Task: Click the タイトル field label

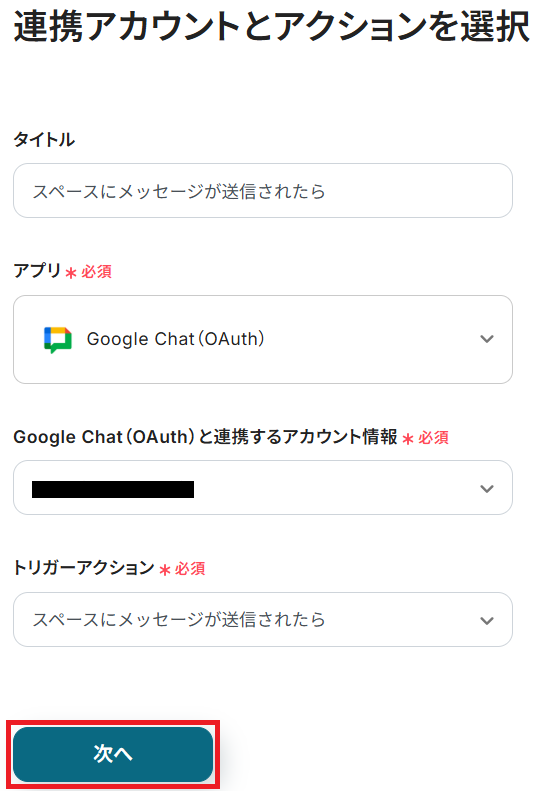Action: 44,139
